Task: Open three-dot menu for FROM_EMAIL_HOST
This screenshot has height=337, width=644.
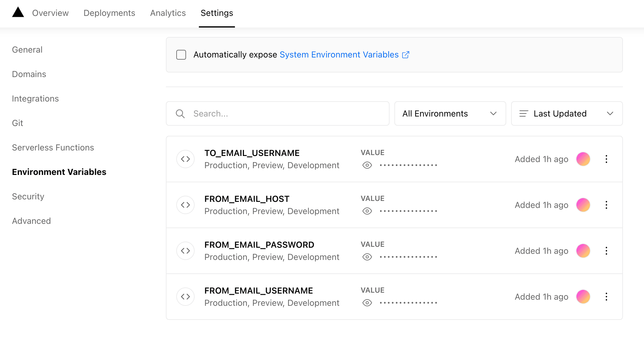Action: [606, 205]
